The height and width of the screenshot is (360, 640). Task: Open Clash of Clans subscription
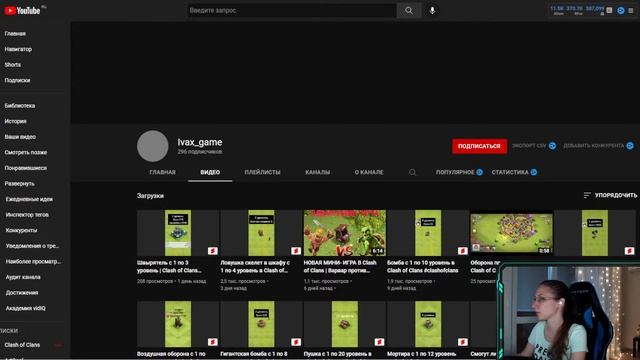pos(22,345)
